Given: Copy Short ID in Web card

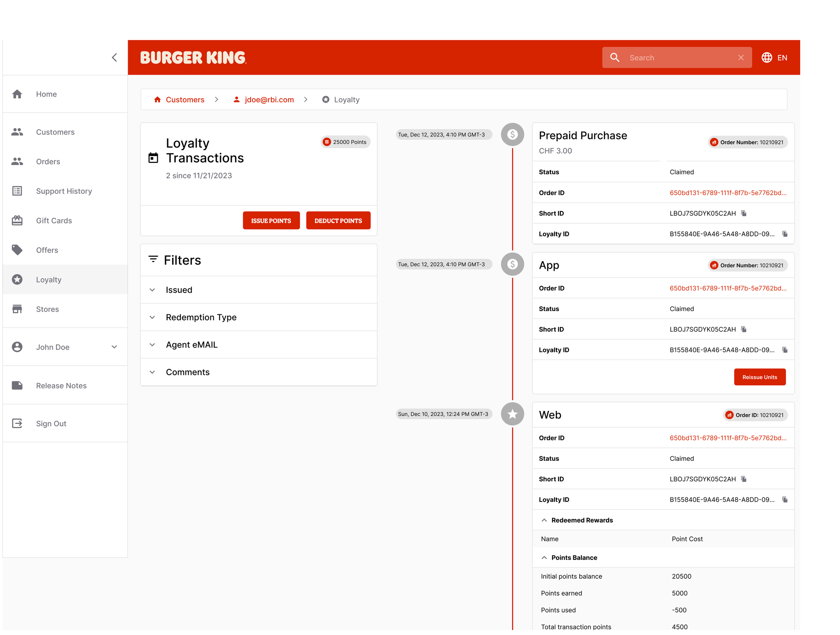Looking at the screenshot, I should point(744,479).
